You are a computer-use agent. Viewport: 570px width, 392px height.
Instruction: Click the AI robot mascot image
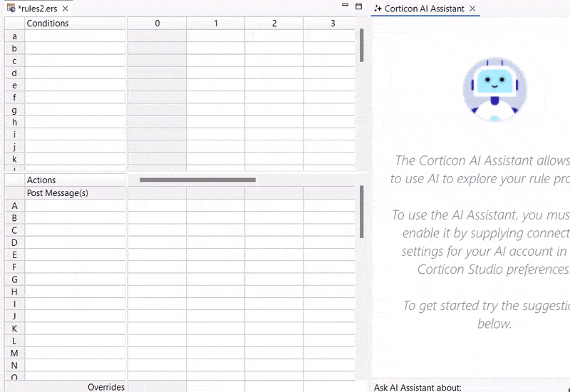[494, 90]
